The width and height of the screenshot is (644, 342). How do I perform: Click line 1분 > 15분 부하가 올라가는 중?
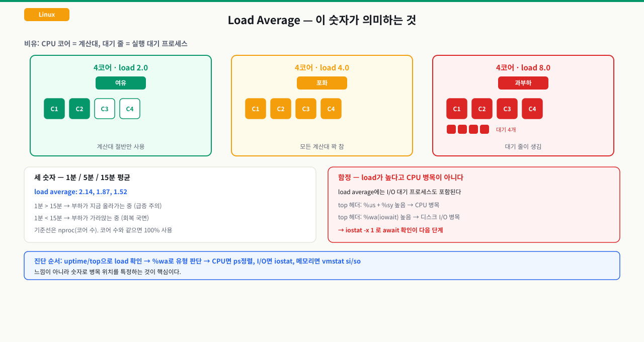pyautogui.click(x=98, y=206)
